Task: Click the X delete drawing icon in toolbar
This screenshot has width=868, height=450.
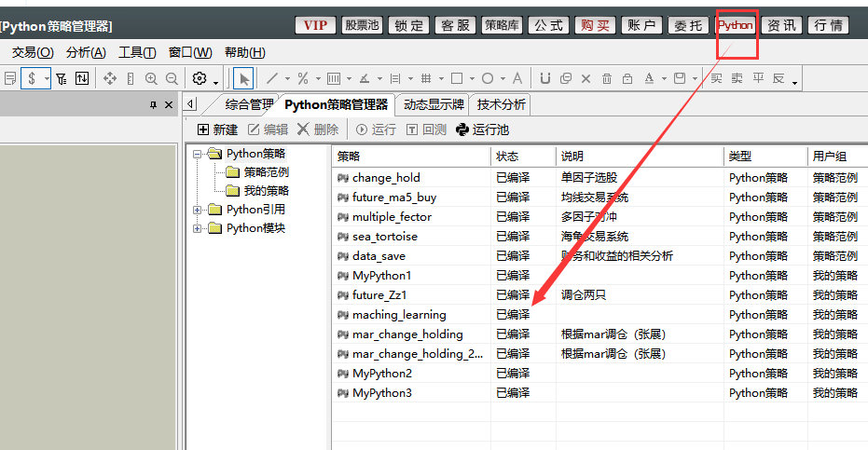Action: point(586,78)
